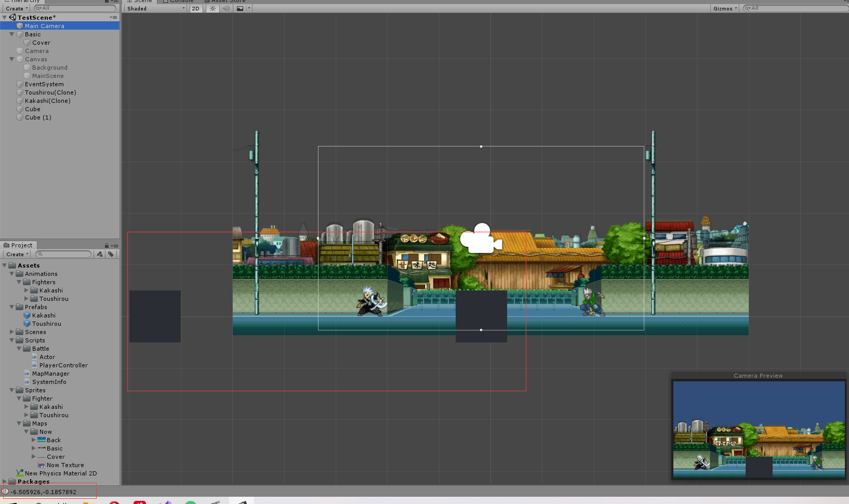Click the camera gizmo in scene view
The height and width of the screenshot is (504, 849).
[x=481, y=238]
